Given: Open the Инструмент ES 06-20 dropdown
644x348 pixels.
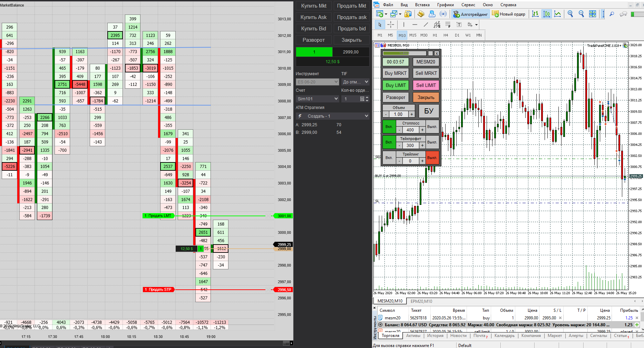Looking at the screenshot, I should [x=318, y=82].
